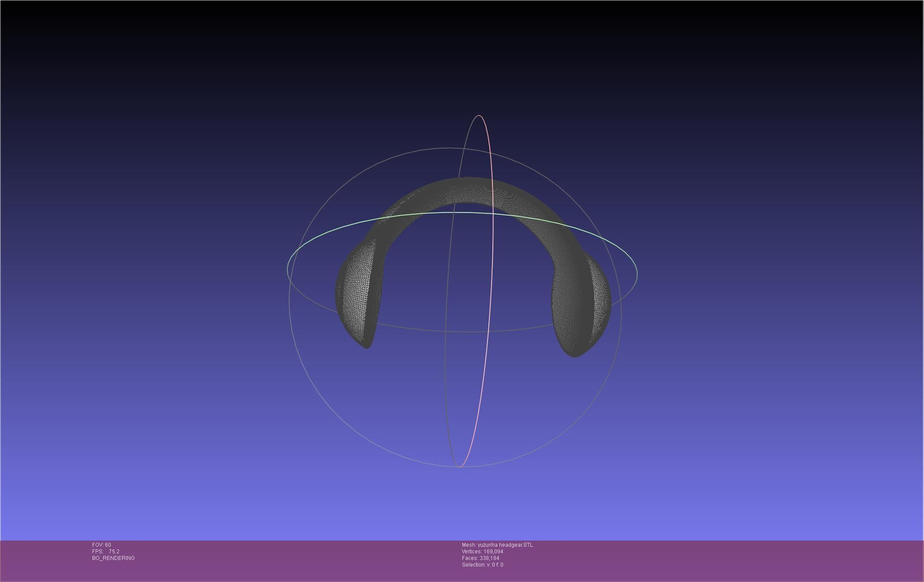The width and height of the screenshot is (924, 582).
Task: Click the Selection: v: 0 f: 0 line
Action: (482, 565)
